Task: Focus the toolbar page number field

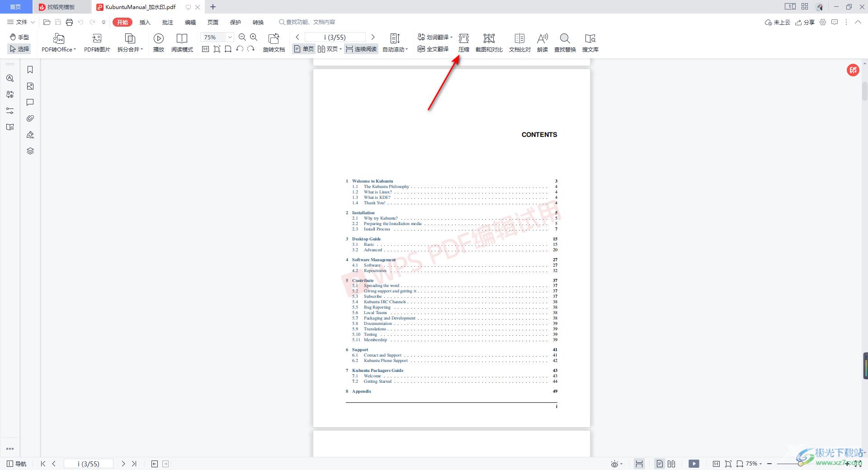Action: click(335, 37)
